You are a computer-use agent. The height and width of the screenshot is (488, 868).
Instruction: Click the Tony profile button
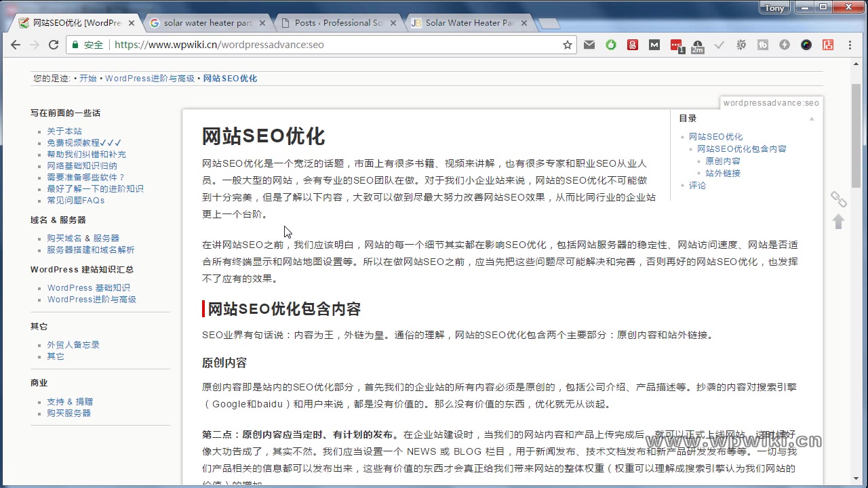pyautogui.click(x=774, y=7)
